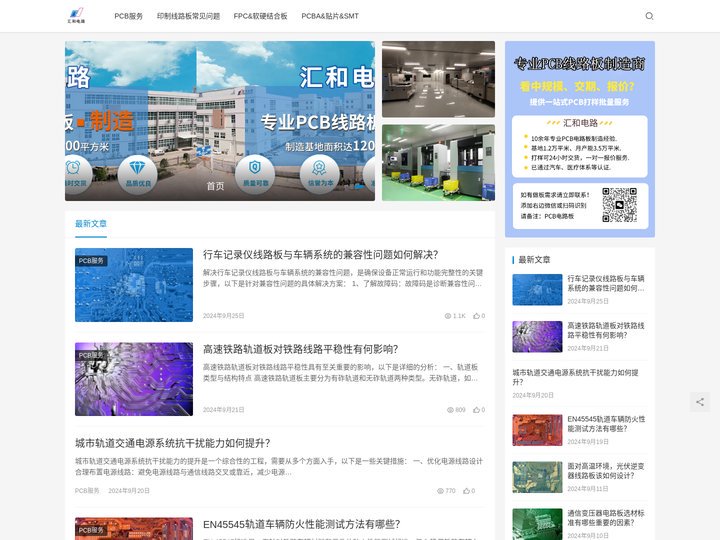This screenshot has width=720, height=540.
Task: Open sidebar link 高速铁路轨道板对铁路线路平稳性
Action: coord(606,330)
